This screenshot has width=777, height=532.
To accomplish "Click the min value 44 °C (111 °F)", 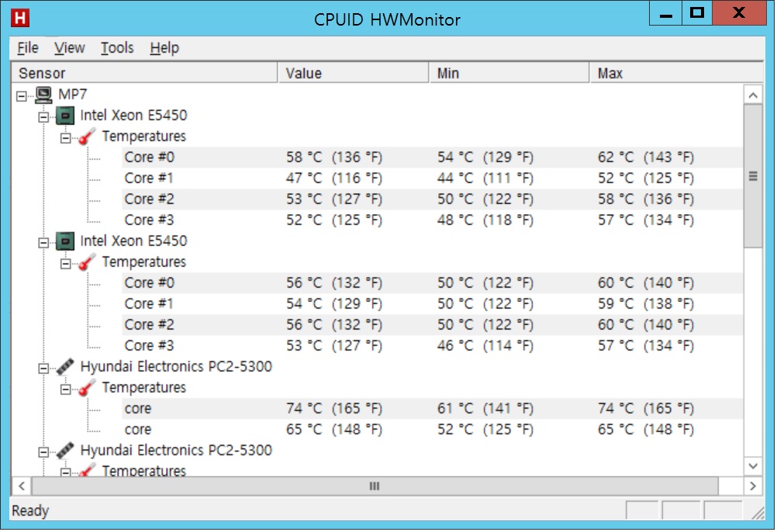I will (485, 178).
